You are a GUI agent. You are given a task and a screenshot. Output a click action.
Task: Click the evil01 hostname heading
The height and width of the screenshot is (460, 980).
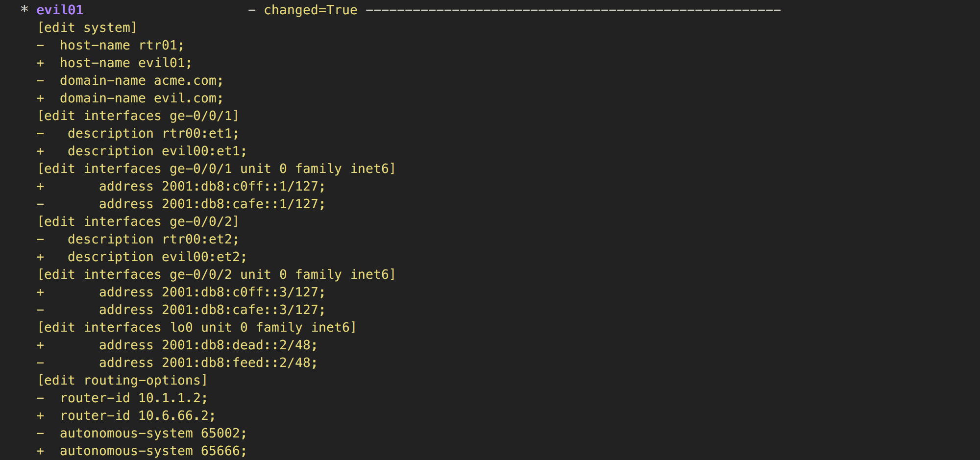(x=60, y=10)
